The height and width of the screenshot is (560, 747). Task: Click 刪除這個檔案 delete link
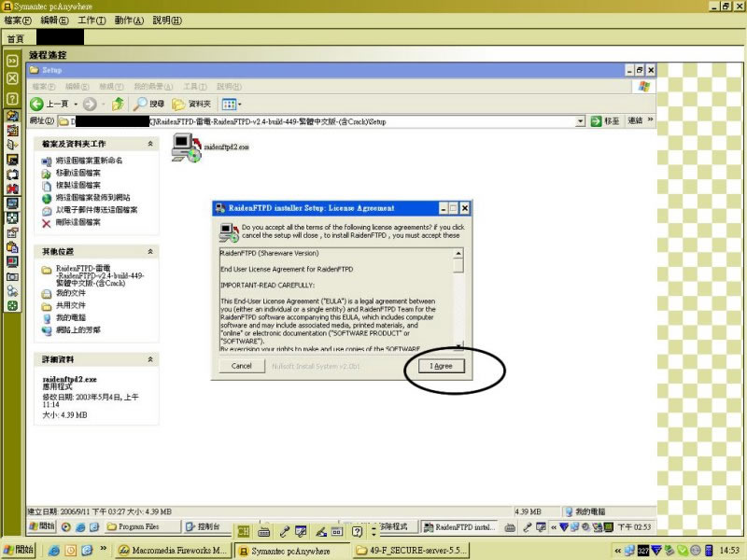(78, 222)
